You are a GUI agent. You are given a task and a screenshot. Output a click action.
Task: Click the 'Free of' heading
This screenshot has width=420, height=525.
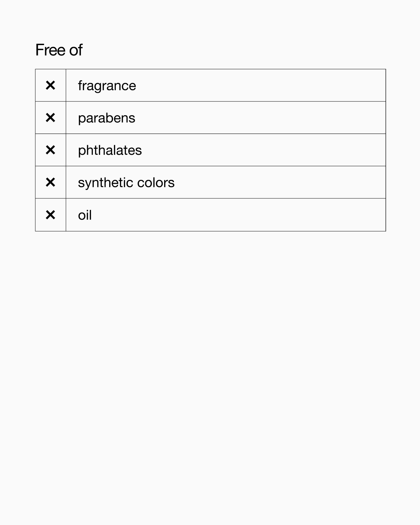(x=59, y=50)
